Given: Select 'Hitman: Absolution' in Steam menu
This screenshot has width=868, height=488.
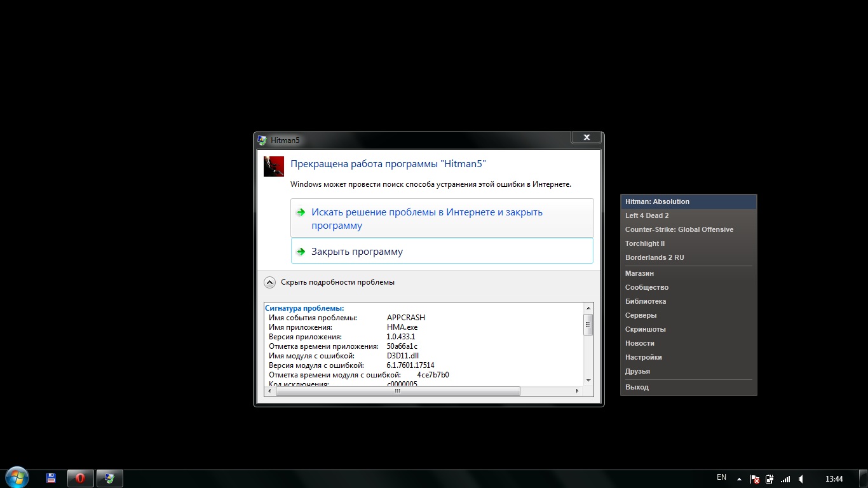Looking at the screenshot, I should coord(689,201).
